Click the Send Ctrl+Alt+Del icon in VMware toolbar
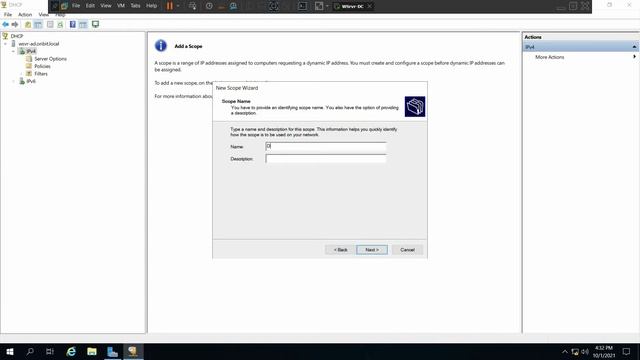This screenshot has width=640, height=360. [193, 6]
